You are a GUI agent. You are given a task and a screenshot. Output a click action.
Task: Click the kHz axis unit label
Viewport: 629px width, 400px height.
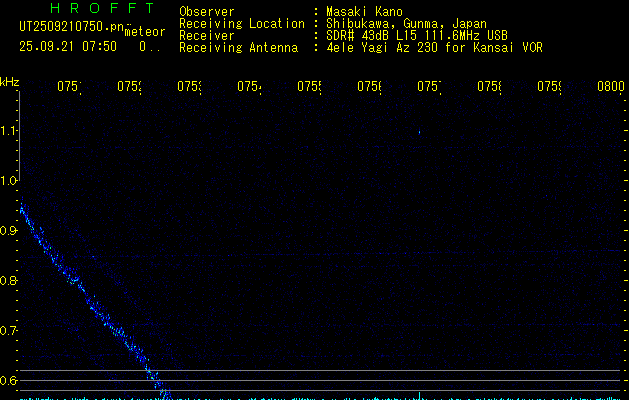pos(9,81)
